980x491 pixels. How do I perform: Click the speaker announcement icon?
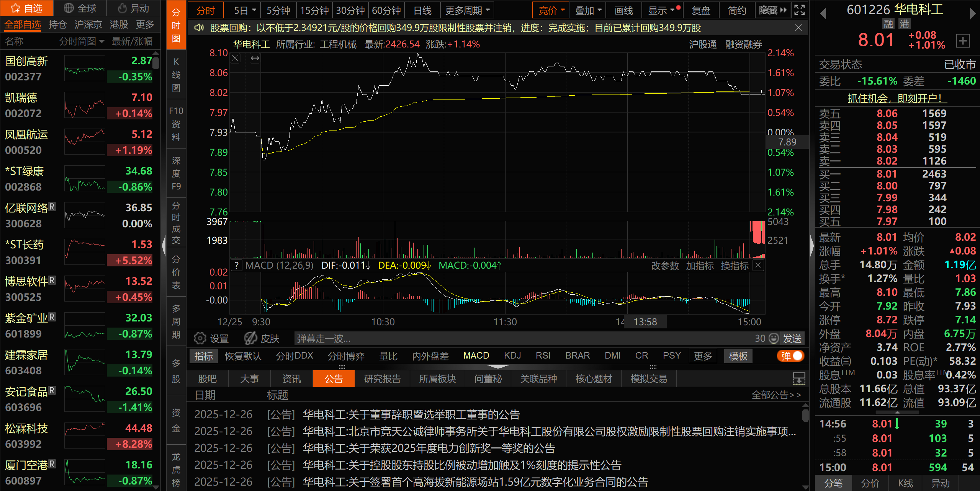click(x=199, y=28)
